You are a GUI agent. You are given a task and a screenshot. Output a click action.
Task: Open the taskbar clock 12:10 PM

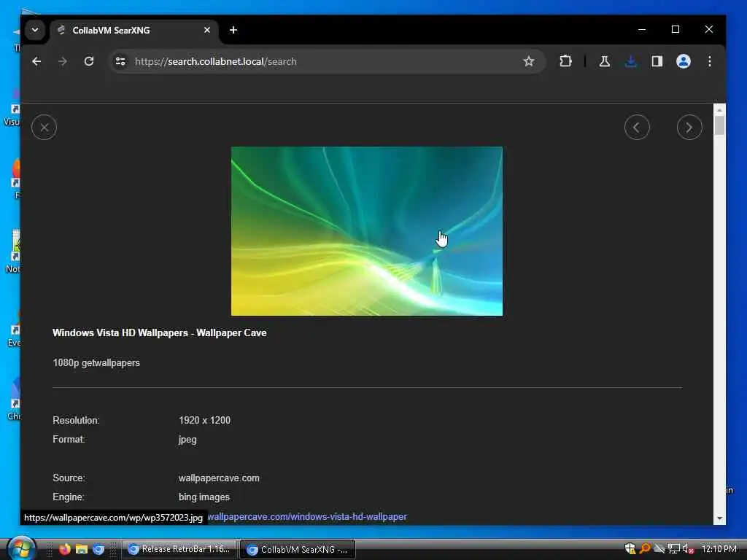click(719, 549)
